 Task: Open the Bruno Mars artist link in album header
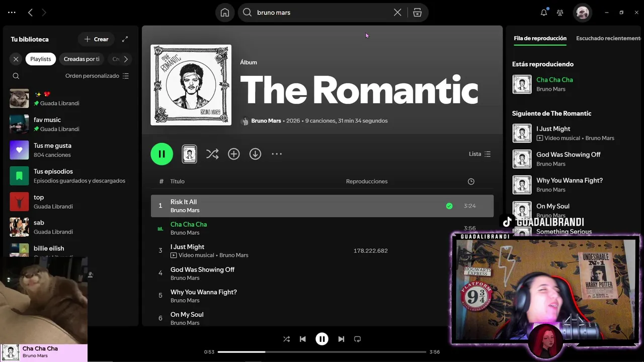click(x=266, y=121)
